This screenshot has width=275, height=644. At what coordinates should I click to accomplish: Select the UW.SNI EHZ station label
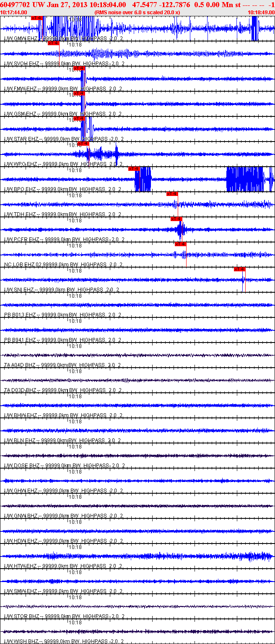(61, 289)
